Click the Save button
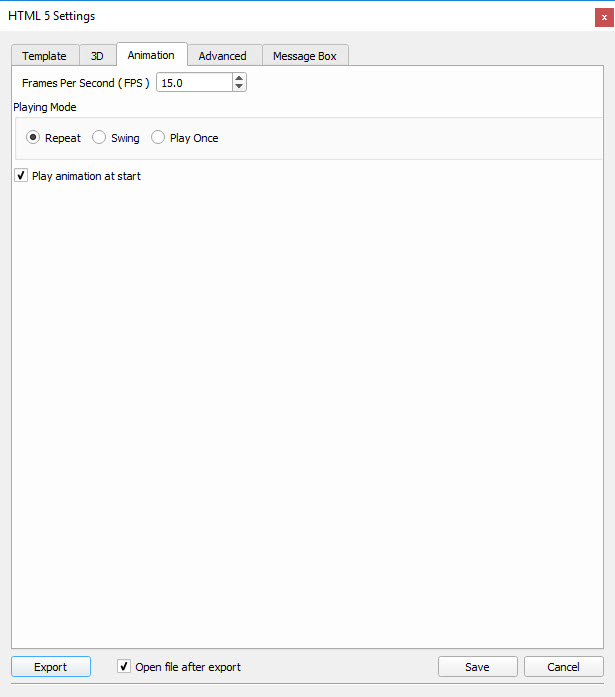615x697 pixels. click(477, 667)
